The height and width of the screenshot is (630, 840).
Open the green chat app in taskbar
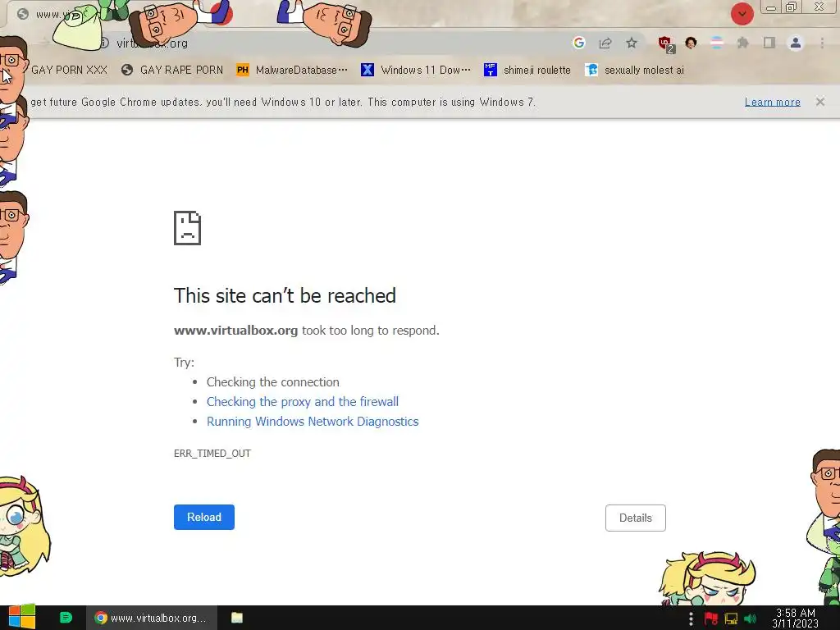click(66, 618)
